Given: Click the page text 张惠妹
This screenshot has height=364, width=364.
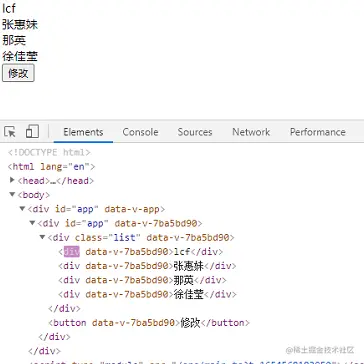Looking at the screenshot, I should click(x=20, y=25).
